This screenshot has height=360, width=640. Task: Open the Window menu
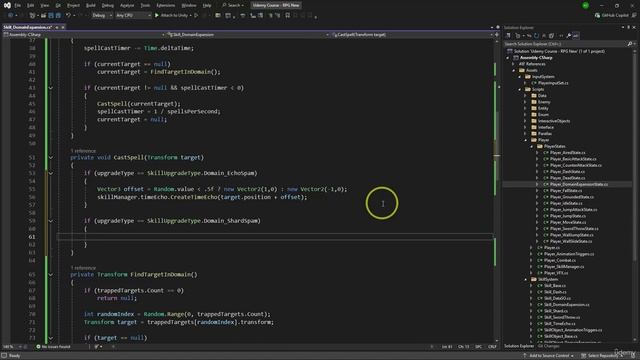tap(189, 5)
